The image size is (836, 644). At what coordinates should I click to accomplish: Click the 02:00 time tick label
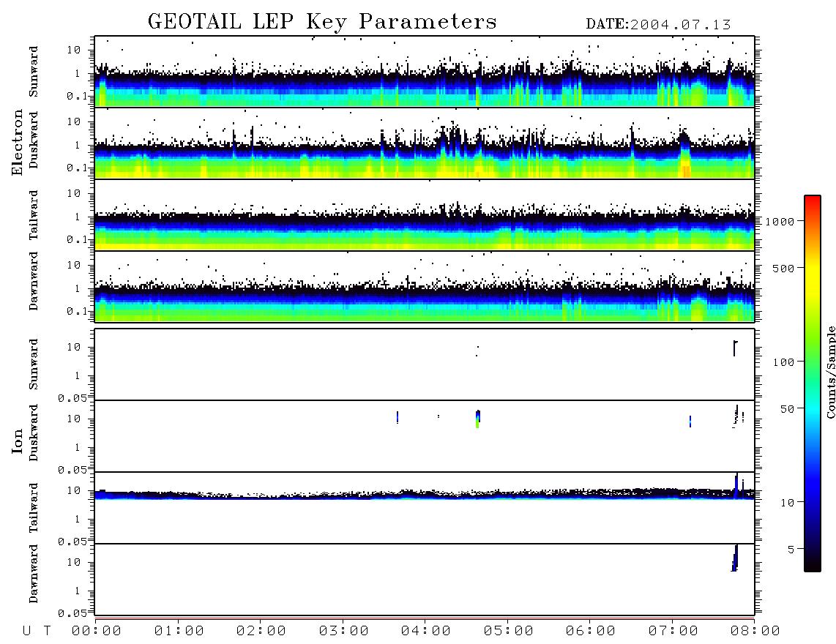261,632
